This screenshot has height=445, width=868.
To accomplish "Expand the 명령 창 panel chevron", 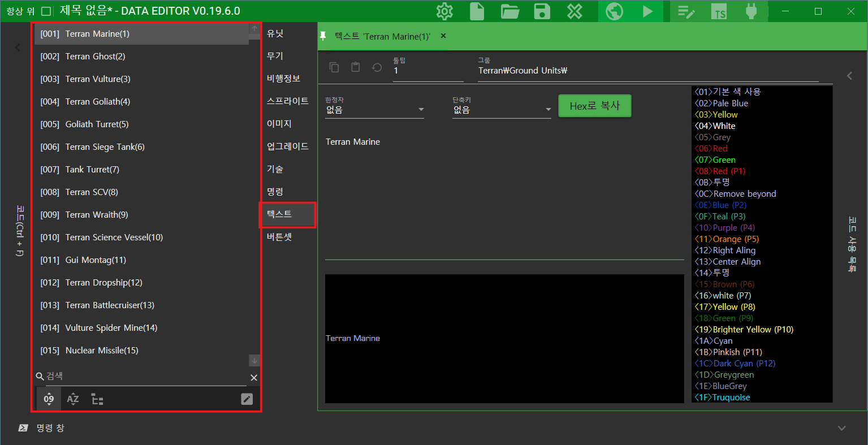I will pos(841,428).
